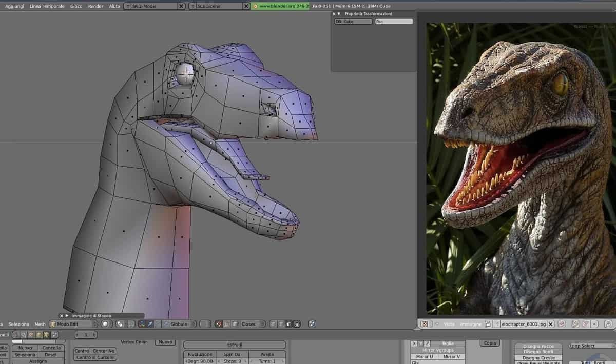Toggle the Disegna Creste option
The image size is (616, 364).
[538, 358]
